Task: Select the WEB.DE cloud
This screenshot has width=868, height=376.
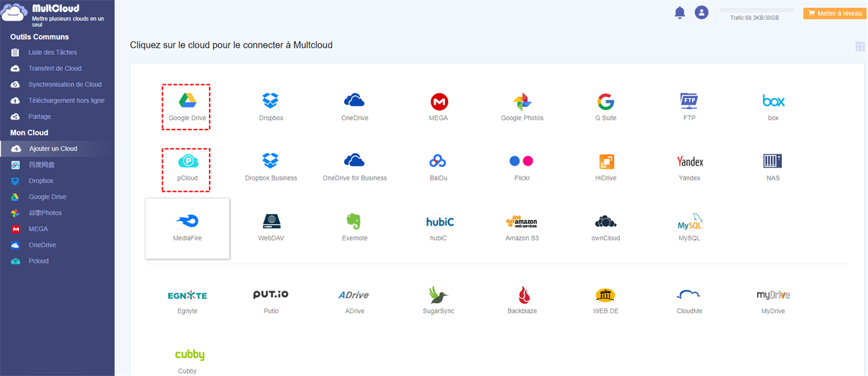Action: pyautogui.click(x=606, y=295)
